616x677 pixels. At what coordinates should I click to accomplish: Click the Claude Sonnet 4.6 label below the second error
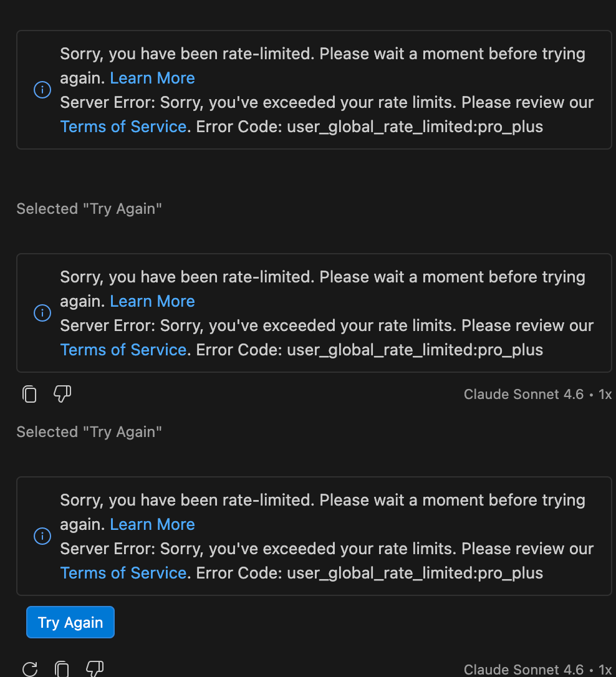(523, 395)
